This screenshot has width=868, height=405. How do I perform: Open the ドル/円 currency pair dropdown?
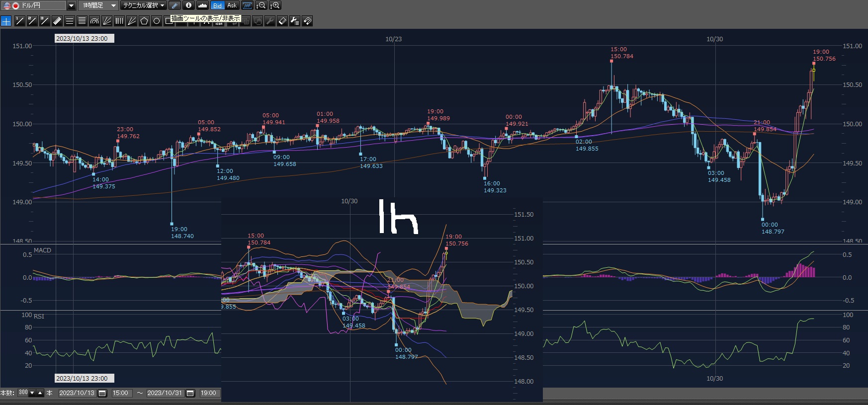tap(71, 5)
